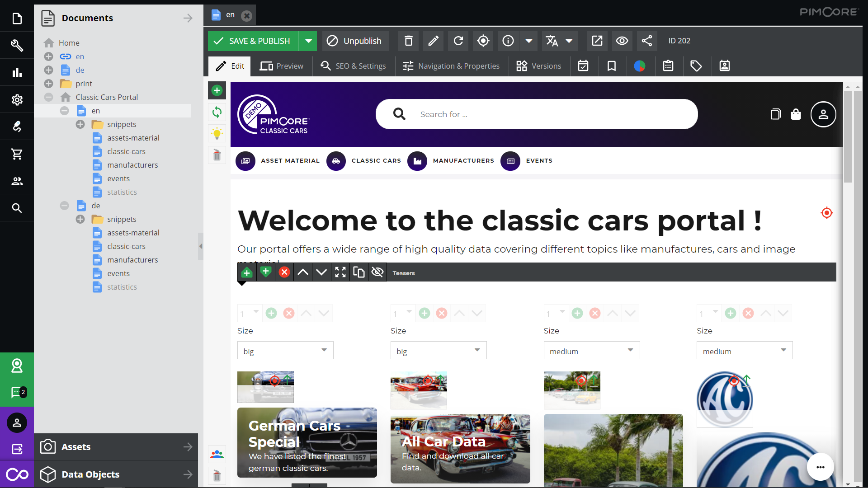Navigate to Navigation & Properties tab
Image resolution: width=868 pixels, height=488 pixels.
[458, 66]
